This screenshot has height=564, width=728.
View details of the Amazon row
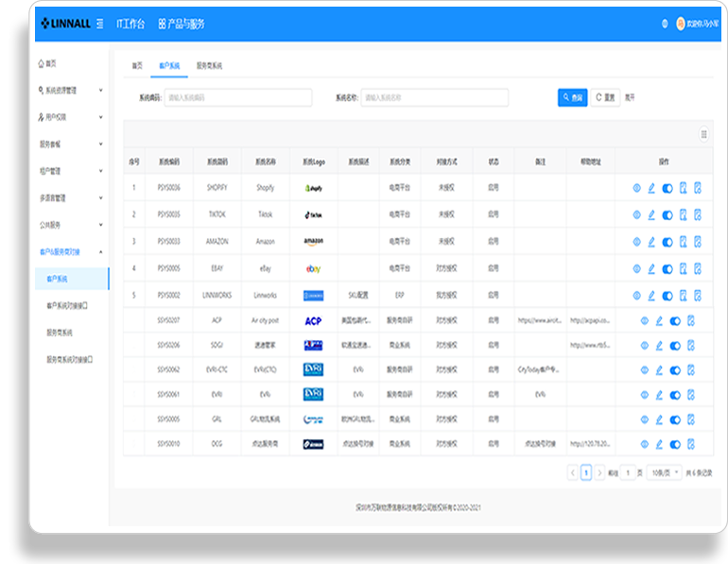pyautogui.click(x=637, y=242)
